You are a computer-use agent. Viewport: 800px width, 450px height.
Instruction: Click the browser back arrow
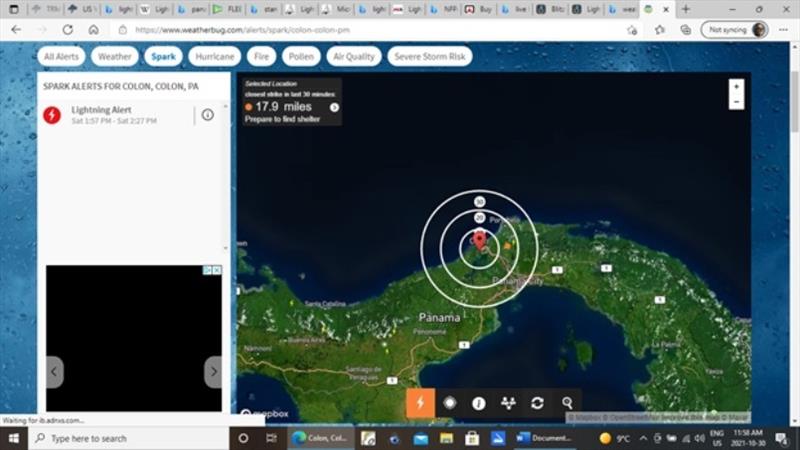(16, 30)
